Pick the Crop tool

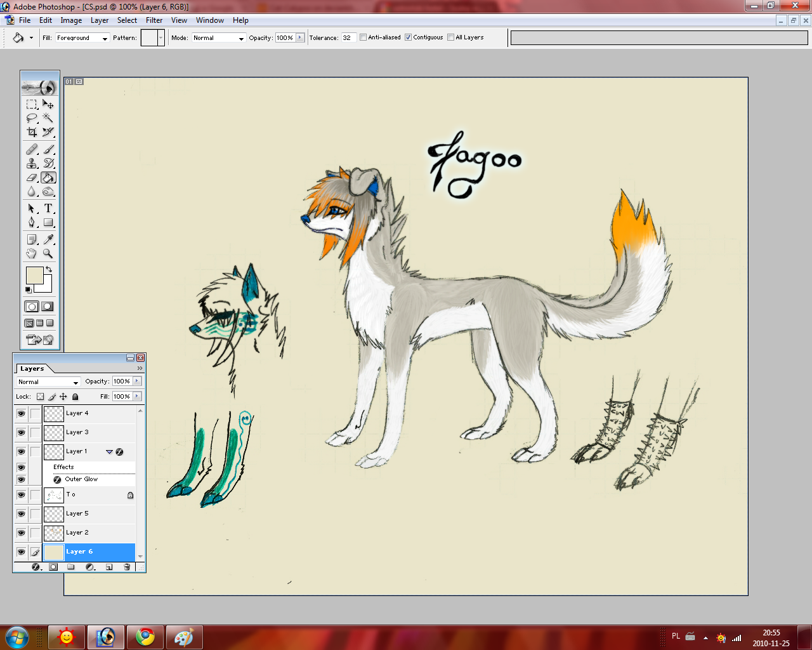click(30, 132)
